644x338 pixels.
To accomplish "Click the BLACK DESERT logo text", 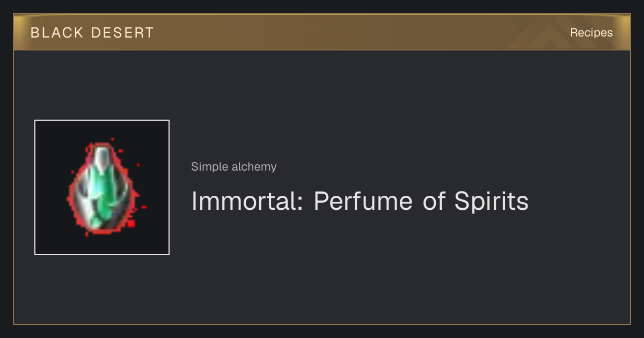I will click(92, 33).
